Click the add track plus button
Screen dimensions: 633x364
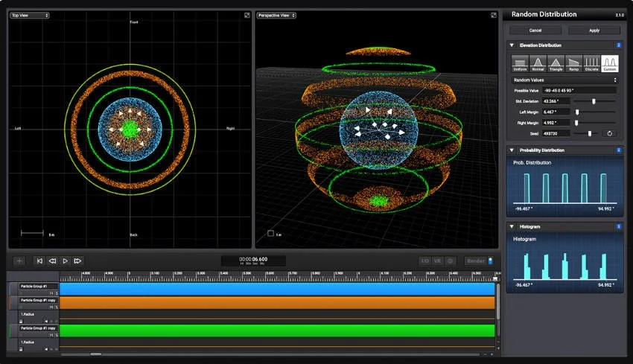pos(19,261)
